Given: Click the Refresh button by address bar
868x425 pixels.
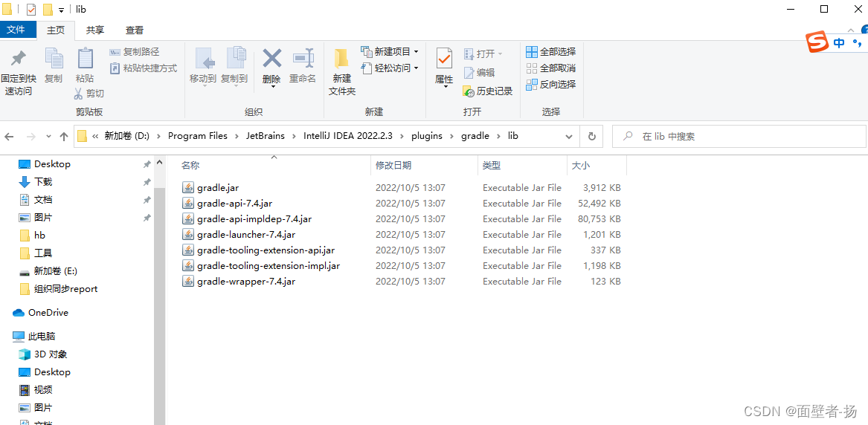Looking at the screenshot, I should (x=591, y=137).
